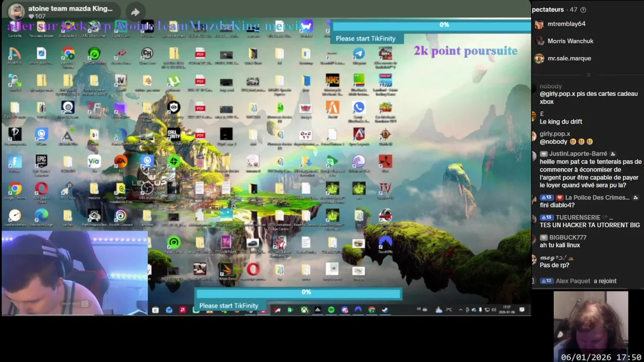Select the Apex Legends desktop icon
Screen dimensions: 644x362
[359, 136]
